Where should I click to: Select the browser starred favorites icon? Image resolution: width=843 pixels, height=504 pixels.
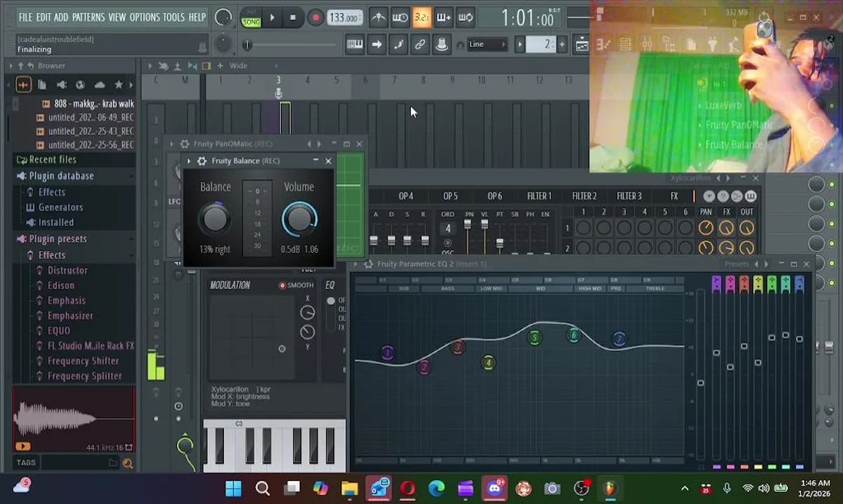tap(118, 85)
